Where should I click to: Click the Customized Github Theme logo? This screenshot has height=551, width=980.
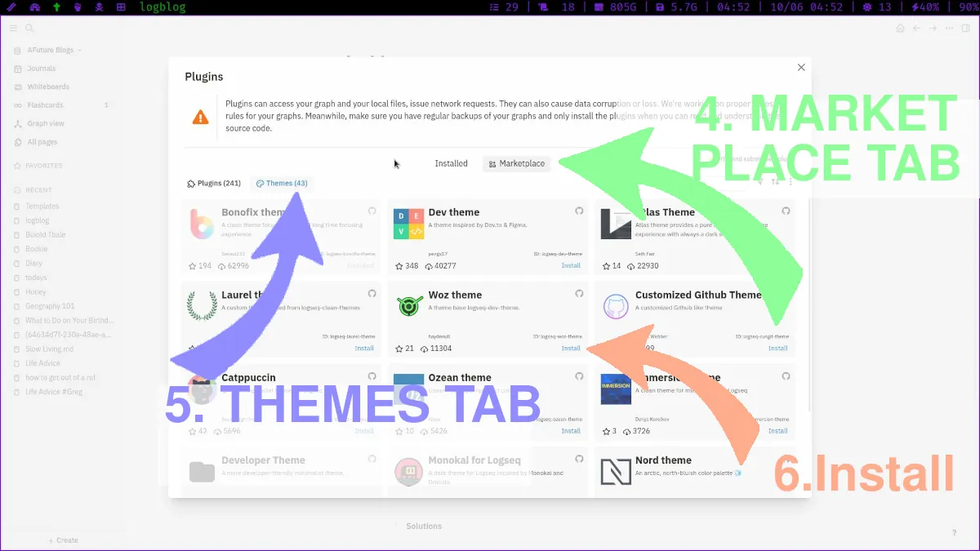(x=616, y=307)
